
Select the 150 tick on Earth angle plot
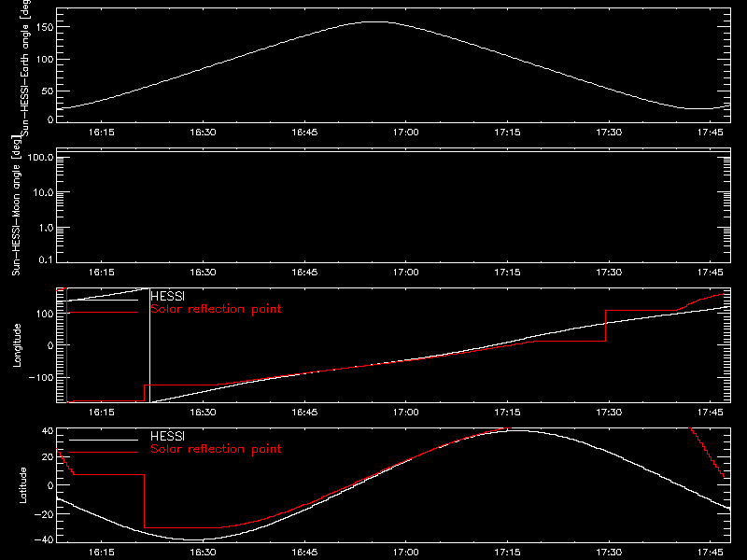[x=44, y=28]
